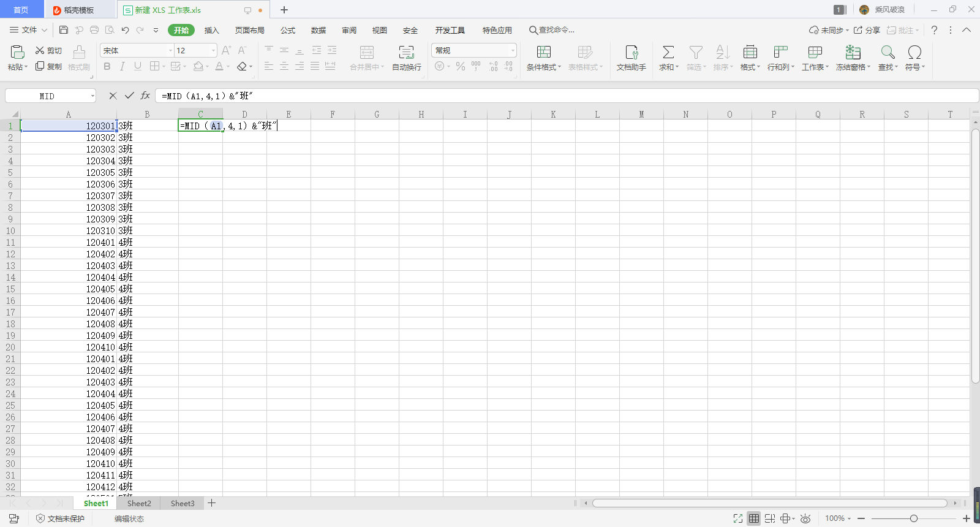Expand the 工作表 worksheet dropdown

pyautogui.click(x=827, y=67)
